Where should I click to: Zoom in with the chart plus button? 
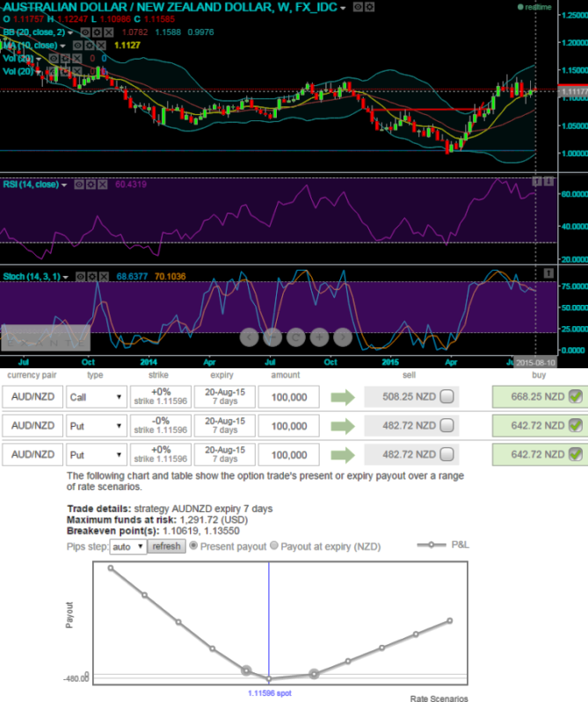point(319,337)
